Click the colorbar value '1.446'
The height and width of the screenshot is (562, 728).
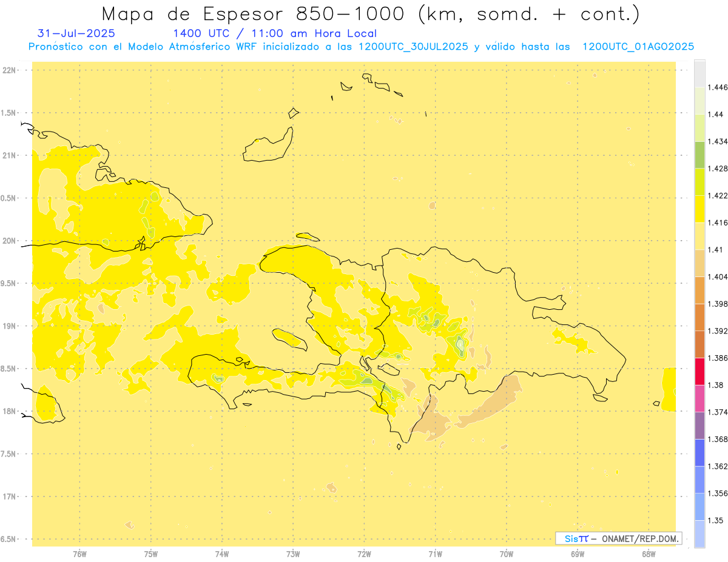coord(718,87)
